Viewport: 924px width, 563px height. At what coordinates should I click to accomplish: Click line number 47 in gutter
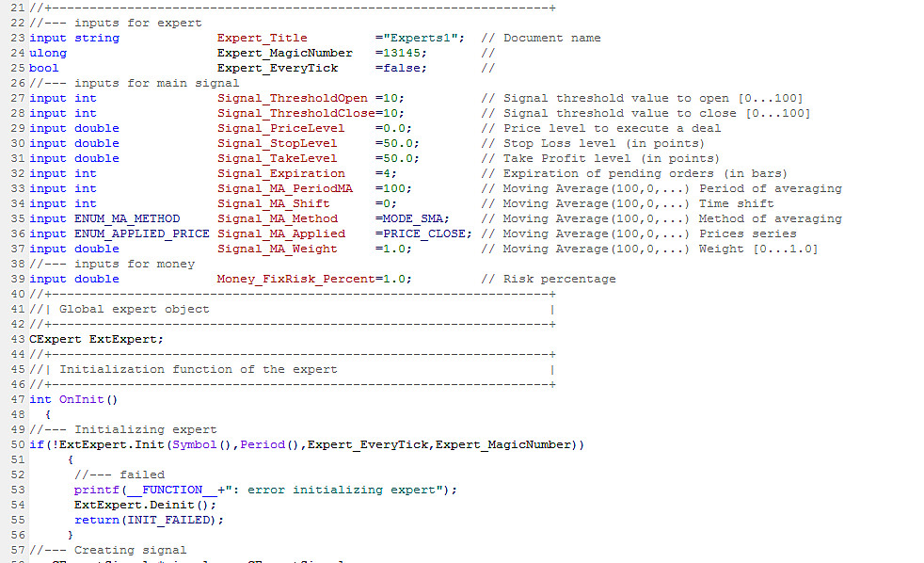18,399
